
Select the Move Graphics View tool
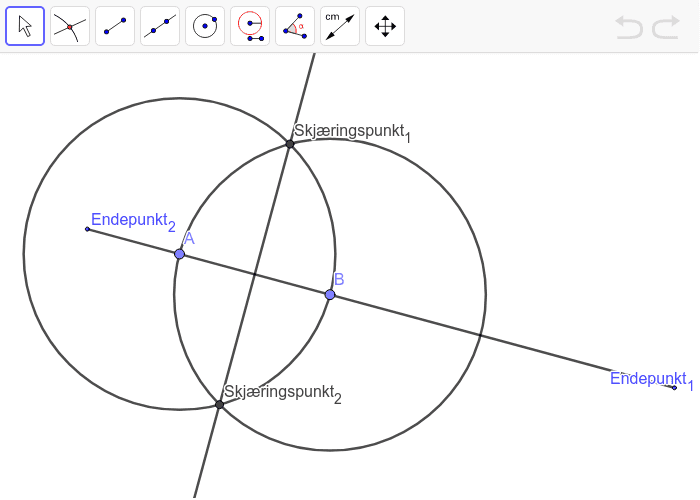click(385, 26)
